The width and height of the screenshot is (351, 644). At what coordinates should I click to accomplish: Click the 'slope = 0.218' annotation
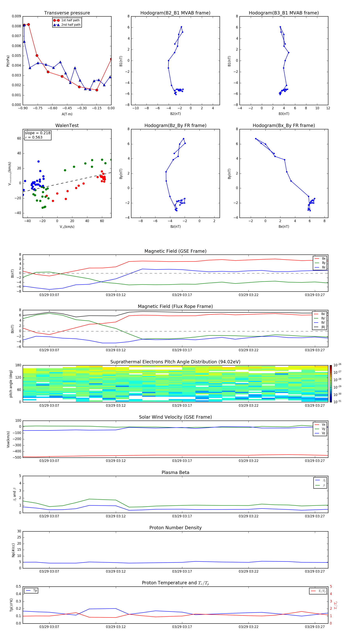(x=37, y=133)
